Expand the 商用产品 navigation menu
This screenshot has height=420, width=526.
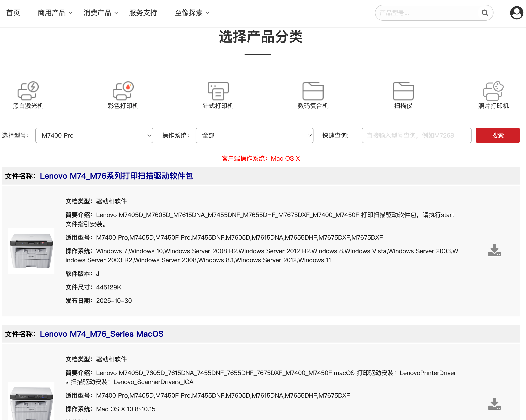coord(55,13)
